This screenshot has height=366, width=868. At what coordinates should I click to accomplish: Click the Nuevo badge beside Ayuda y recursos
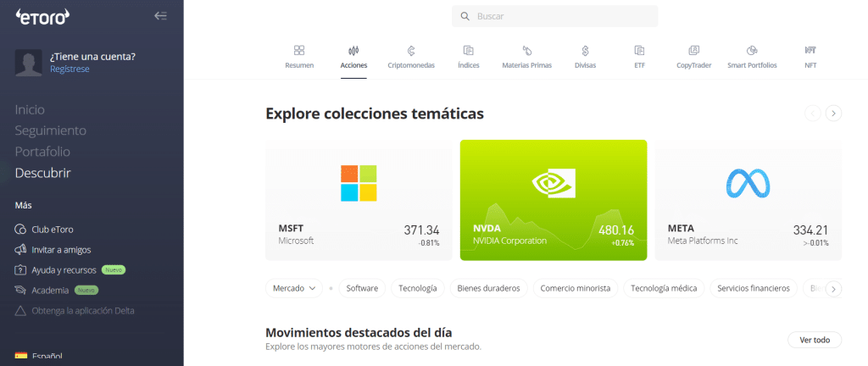click(x=114, y=270)
